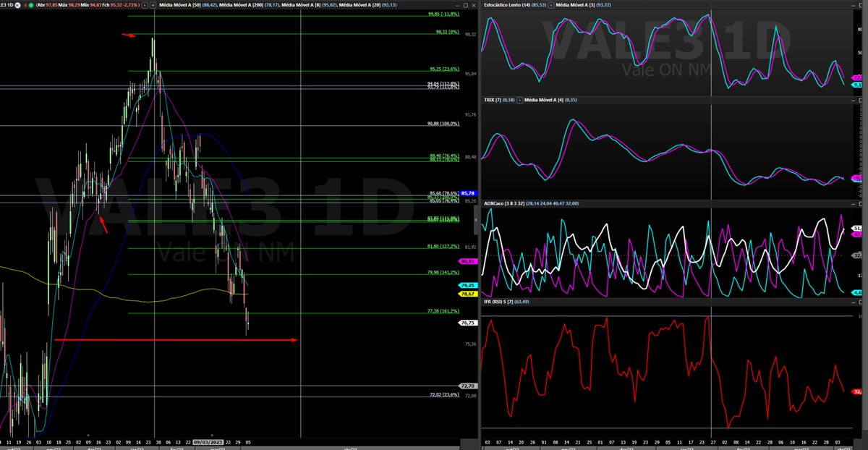Click the red 32 value tag in IFR panel
This screenshot has height=450, width=868.
pyautogui.click(x=856, y=391)
